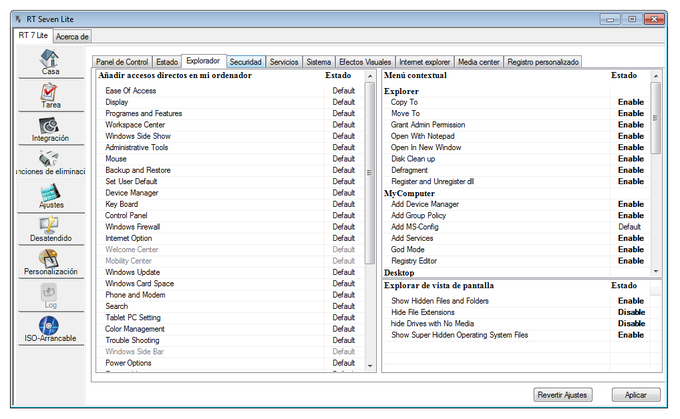Screen dimensions: 680x419
Task: Open the Internet explorer tab
Action: (x=425, y=62)
